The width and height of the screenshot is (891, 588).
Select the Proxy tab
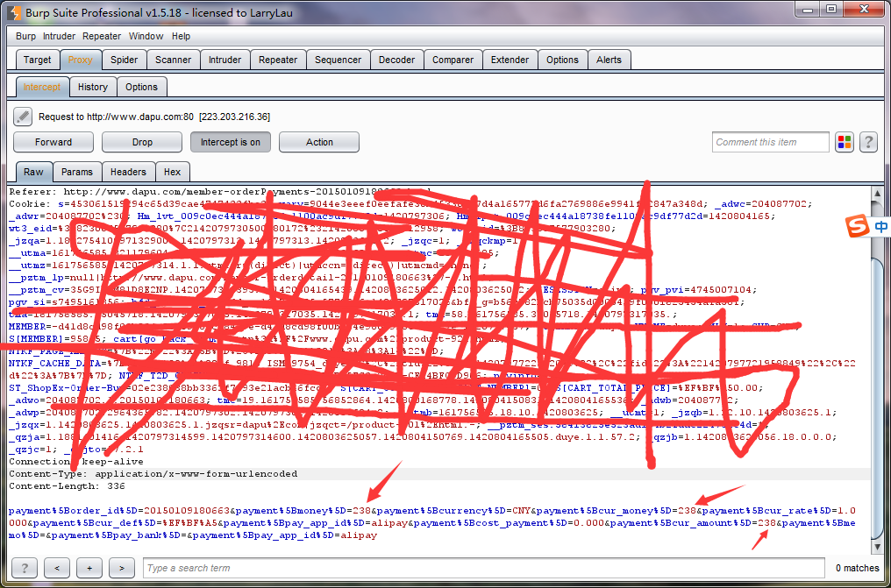tap(80, 60)
